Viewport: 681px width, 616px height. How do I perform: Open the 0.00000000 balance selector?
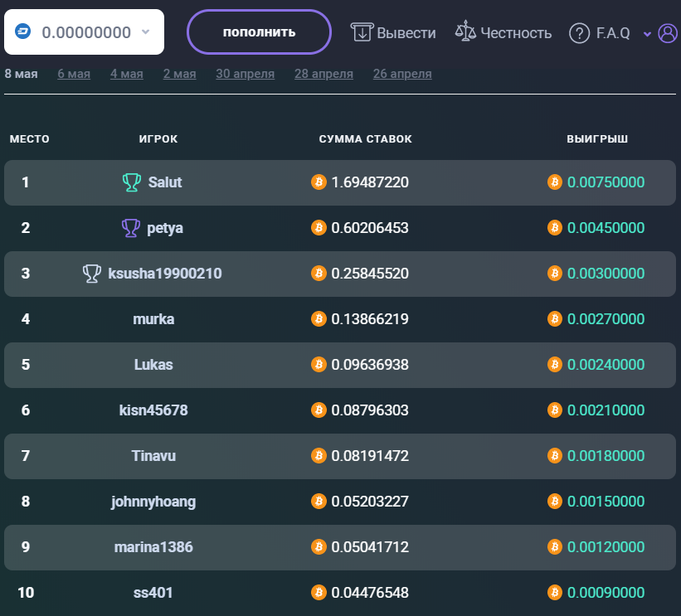[85, 32]
